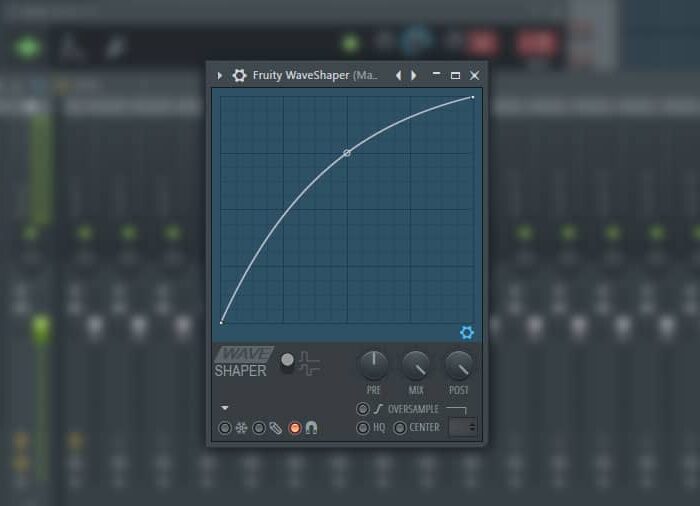The width and height of the screenshot is (700, 506).
Task: Minimize the Fruity WaveShaper window
Action: [x=436, y=74]
